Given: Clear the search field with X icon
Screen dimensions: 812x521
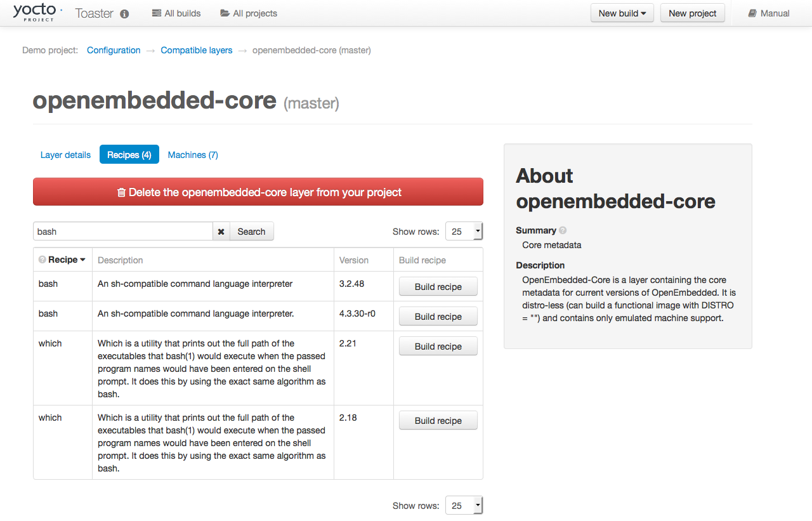Looking at the screenshot, I should pyautogui.click(x=221, y=232).
